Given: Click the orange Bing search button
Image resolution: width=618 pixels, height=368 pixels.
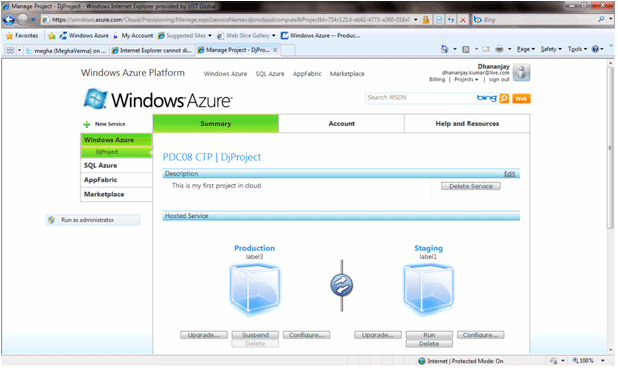Looking at the screenshot, I should [x=504, y=98].
